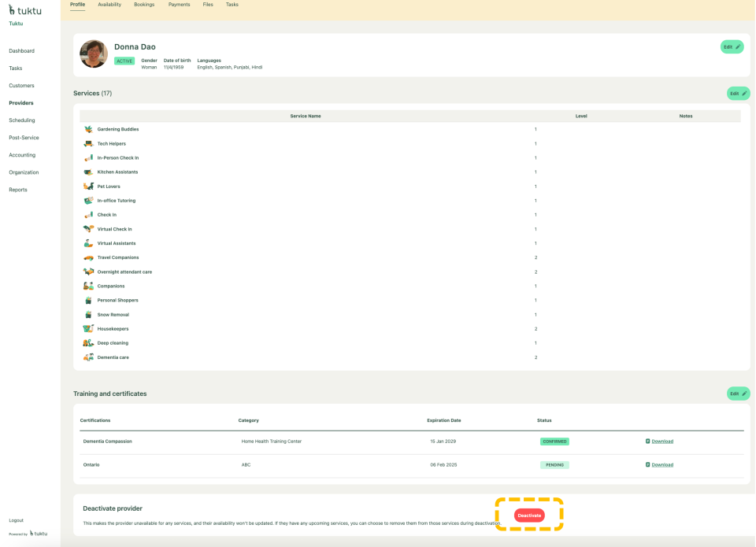Edit the Services list
This screenshot has width=756, height=547.
pos(738,94)
